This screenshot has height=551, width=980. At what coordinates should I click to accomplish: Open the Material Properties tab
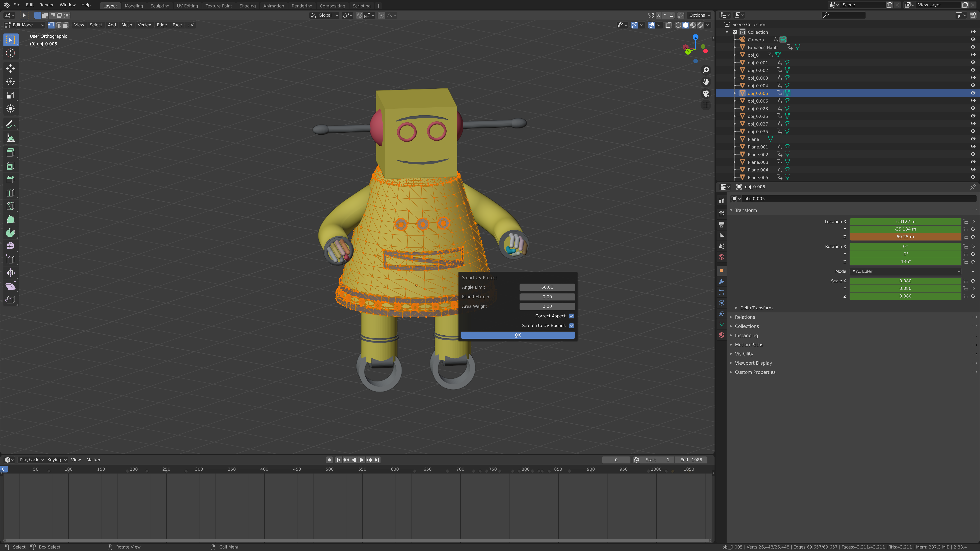click(721, 335)
